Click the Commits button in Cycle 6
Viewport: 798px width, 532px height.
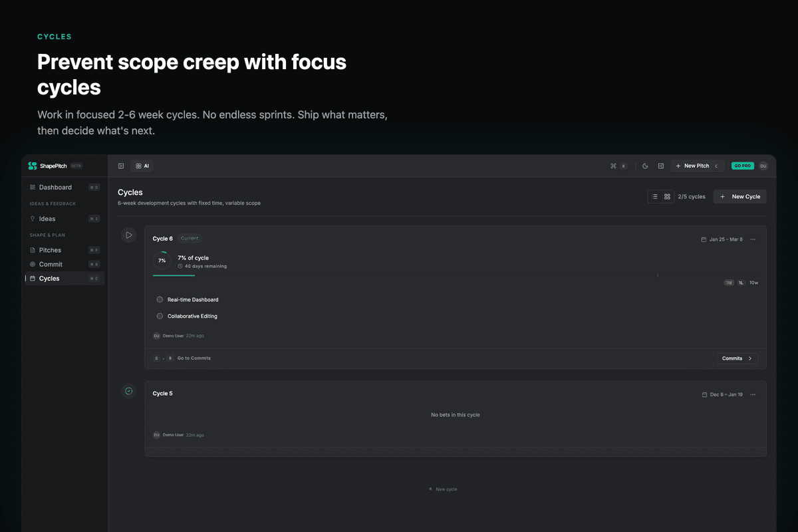(737, 358)
